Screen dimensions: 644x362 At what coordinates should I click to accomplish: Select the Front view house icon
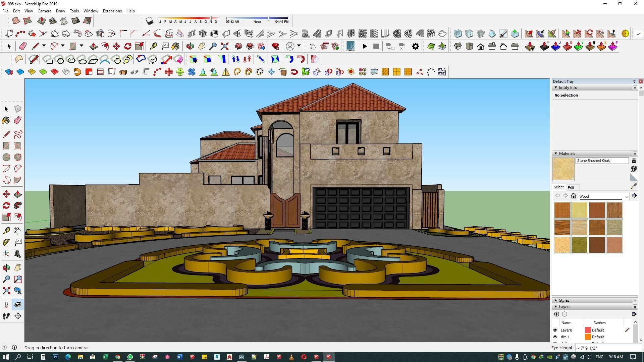point(481,46)
